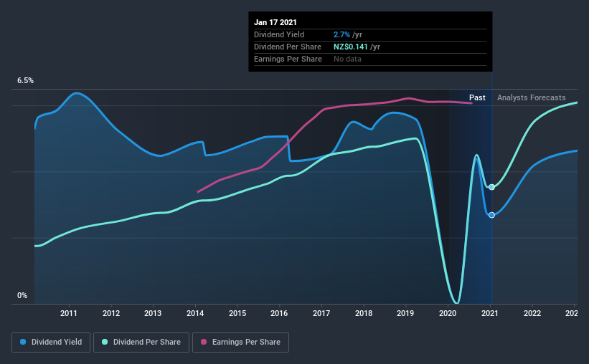Toggle the Dividend Yield legend button
The height and width of the screenshot is (364, 589).
[x=51, y=343]
